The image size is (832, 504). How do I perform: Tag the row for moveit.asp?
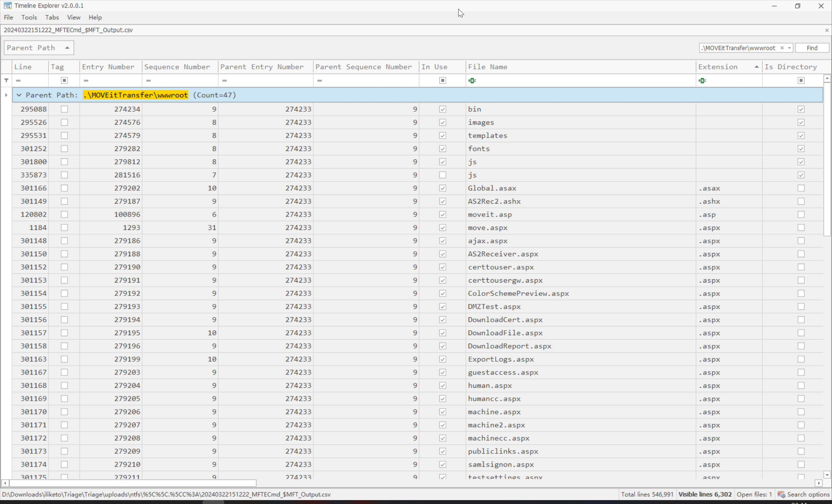click(64, 214)
